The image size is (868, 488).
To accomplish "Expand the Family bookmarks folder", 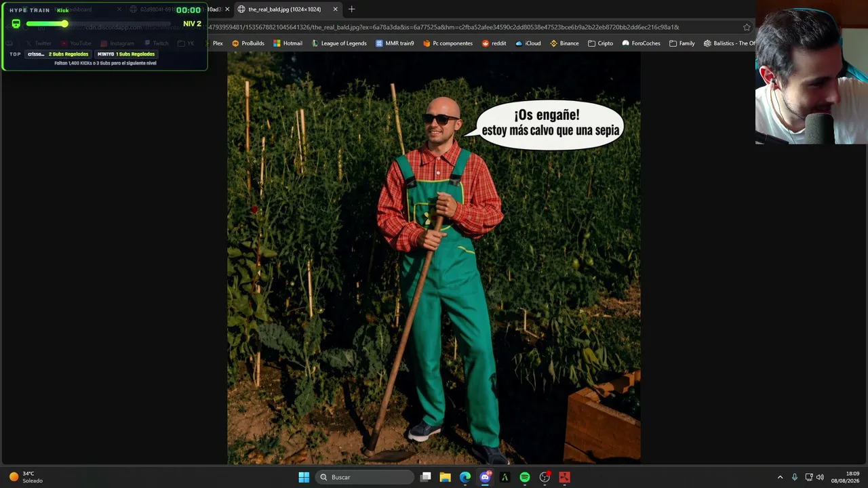I will [x=682, y=43].
